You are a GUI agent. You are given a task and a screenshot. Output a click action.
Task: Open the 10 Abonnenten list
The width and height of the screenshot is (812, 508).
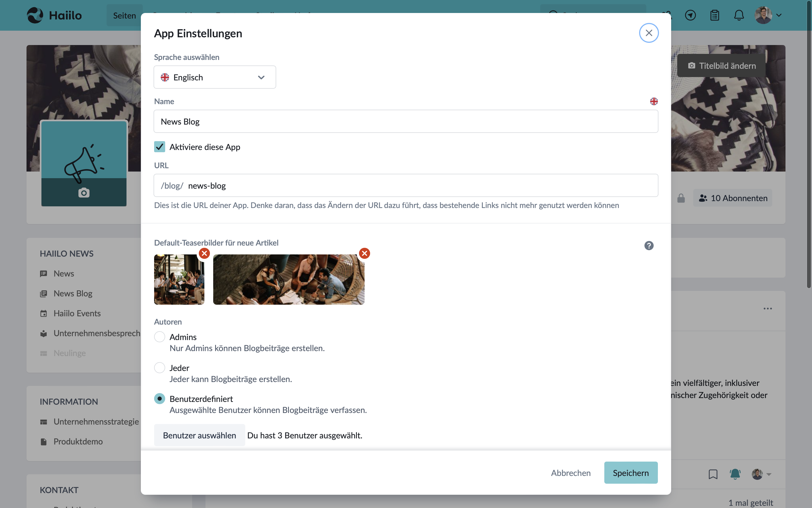[x=732, y=198]
